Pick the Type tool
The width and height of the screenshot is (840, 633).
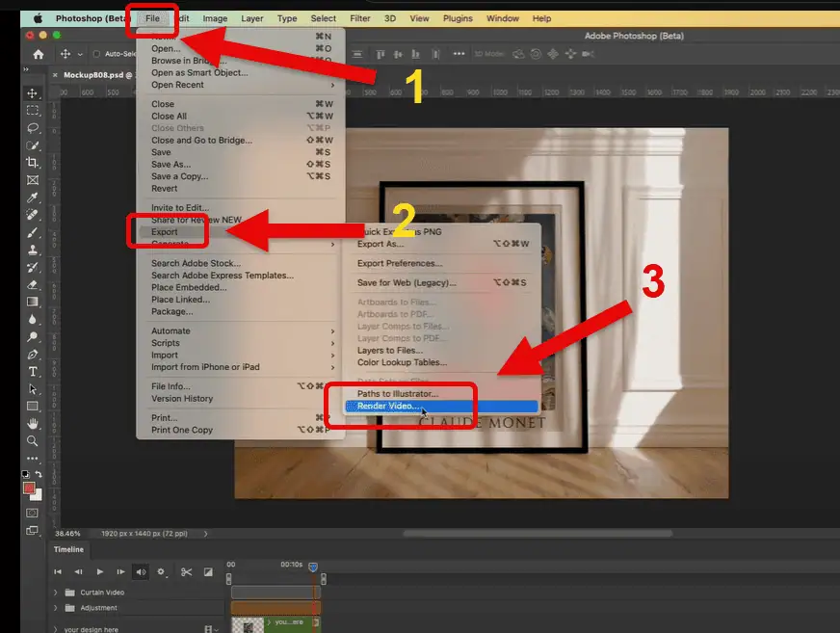[33, 372]
